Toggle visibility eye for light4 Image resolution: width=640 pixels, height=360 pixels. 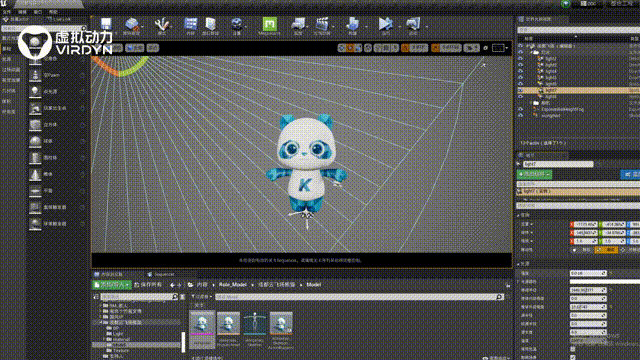pyautogui.click(x=520, y=71)
